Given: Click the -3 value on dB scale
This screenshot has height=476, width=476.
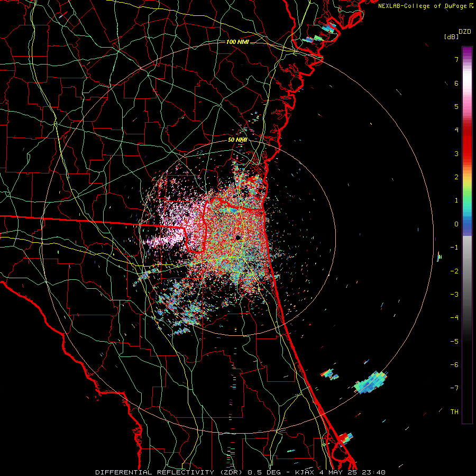Looking at the screenshot, I should point(454,295).
